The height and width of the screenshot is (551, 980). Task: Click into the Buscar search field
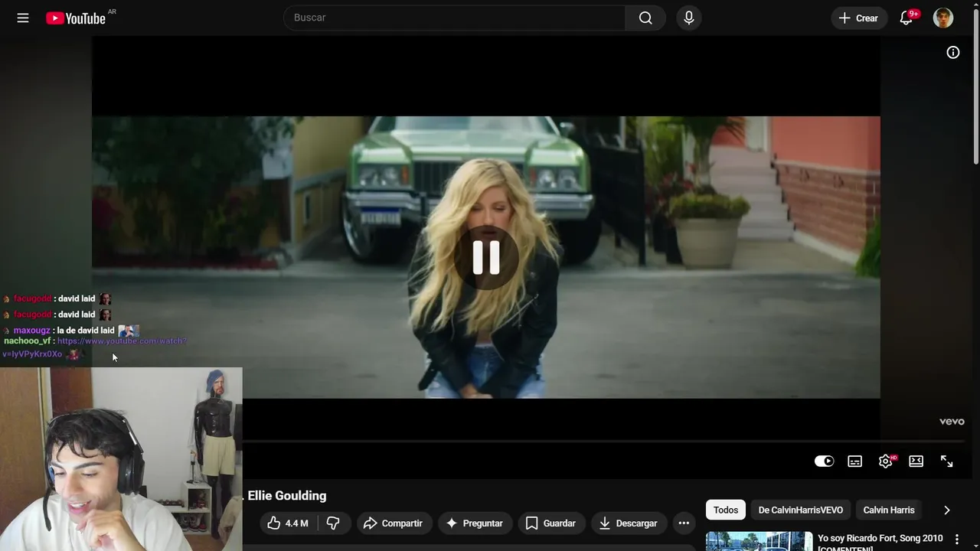(x=455, y=18)
